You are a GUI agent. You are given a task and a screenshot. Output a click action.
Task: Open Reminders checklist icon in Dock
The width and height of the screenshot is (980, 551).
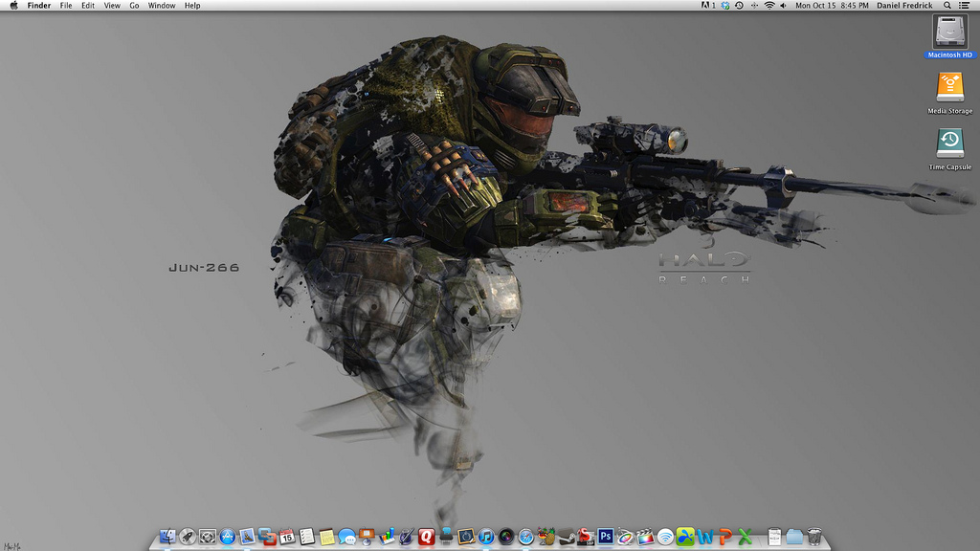coord(307,536)
